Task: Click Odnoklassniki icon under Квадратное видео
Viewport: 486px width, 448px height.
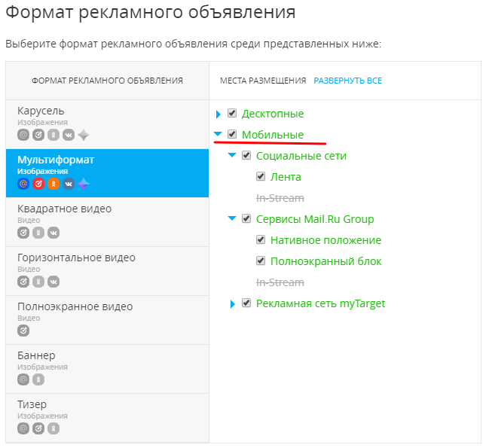Action: [38, 233]
